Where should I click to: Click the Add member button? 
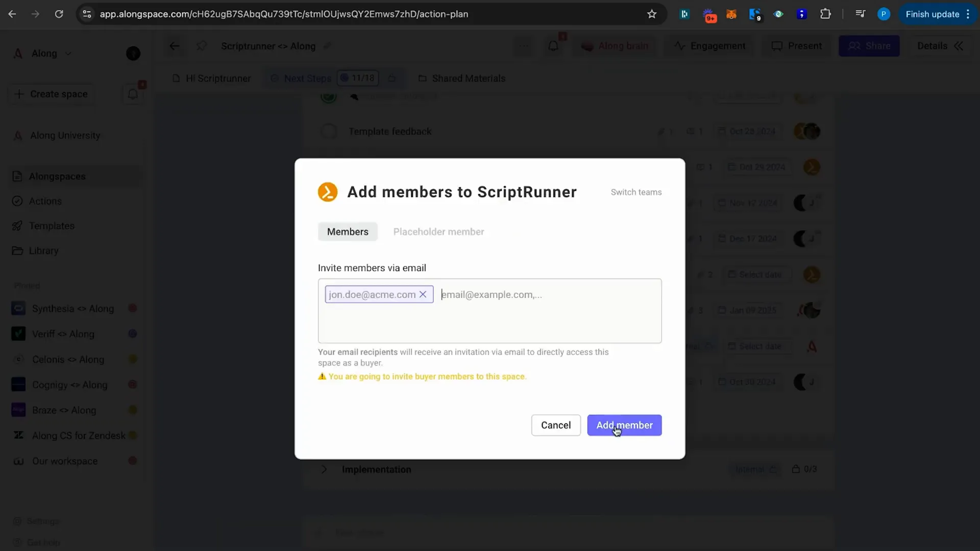pyautogui.click(x=625, y=425)
